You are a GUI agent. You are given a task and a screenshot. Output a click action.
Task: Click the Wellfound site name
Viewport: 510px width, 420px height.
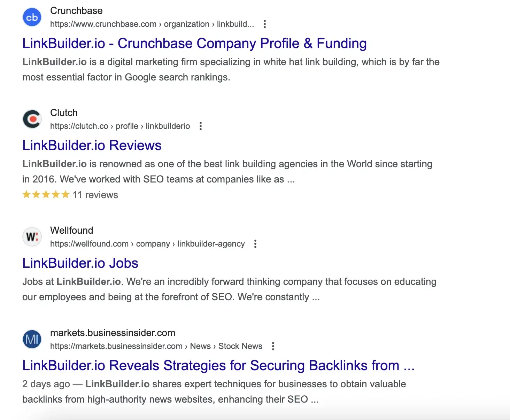click(71, 230)
